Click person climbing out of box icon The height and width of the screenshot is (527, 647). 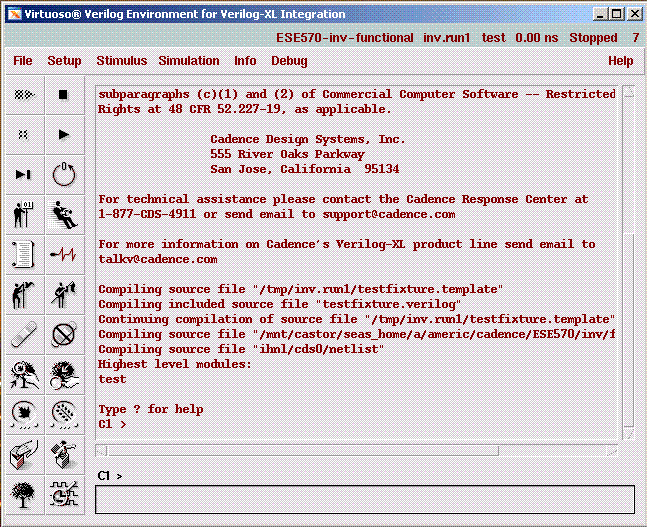pos(65,455)
